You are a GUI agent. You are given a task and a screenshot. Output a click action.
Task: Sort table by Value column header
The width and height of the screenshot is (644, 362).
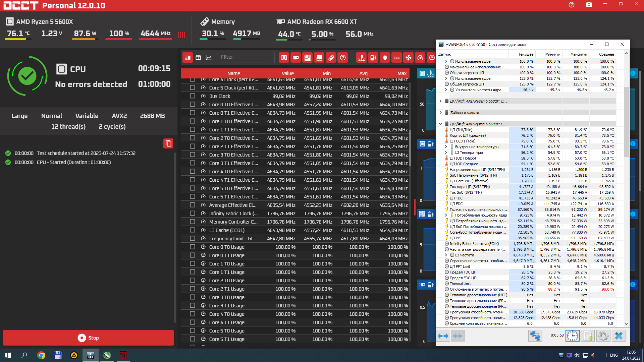[x=287, y=73]
